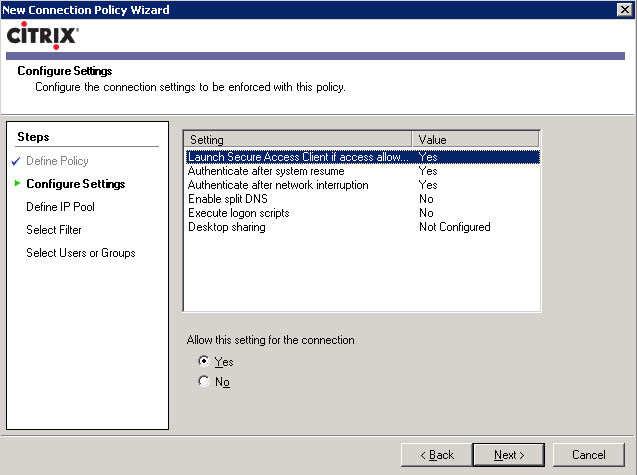Viewport: 637px width, 475px height.
Task: Click the green arrow beside Configure Settings
Action: (x=17, y=183)
